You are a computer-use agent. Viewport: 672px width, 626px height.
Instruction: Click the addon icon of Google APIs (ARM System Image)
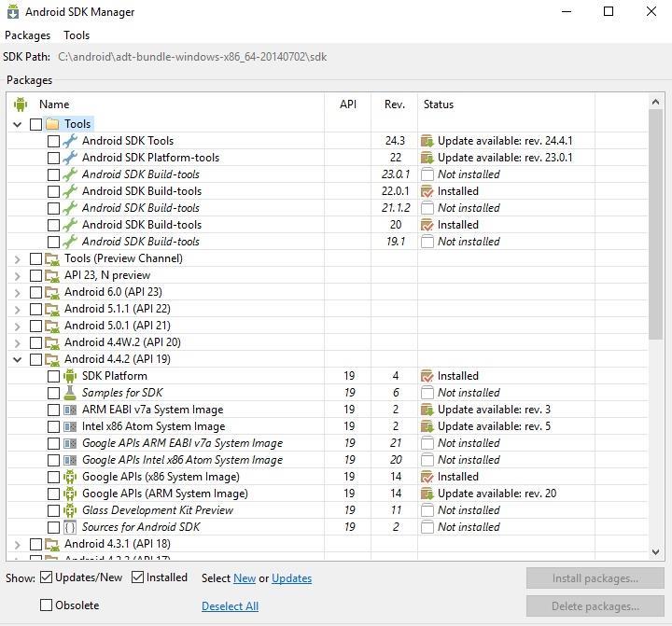70,494
